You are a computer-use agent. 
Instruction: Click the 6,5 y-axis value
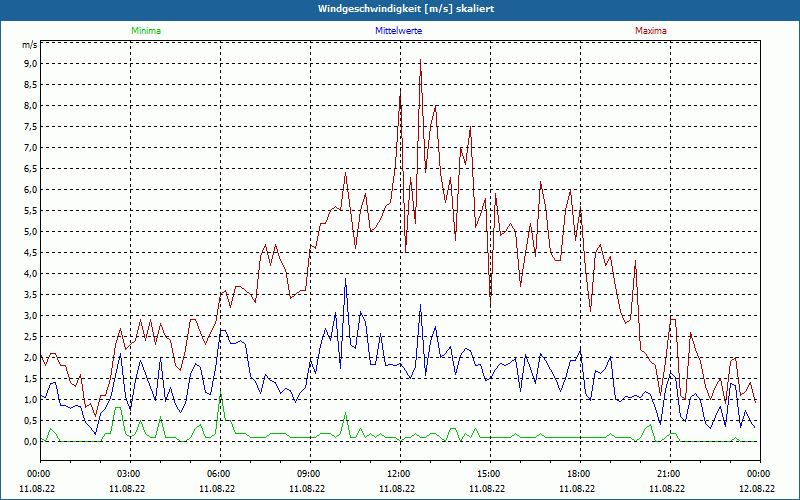pyautogui.click(x=30, y=168)
